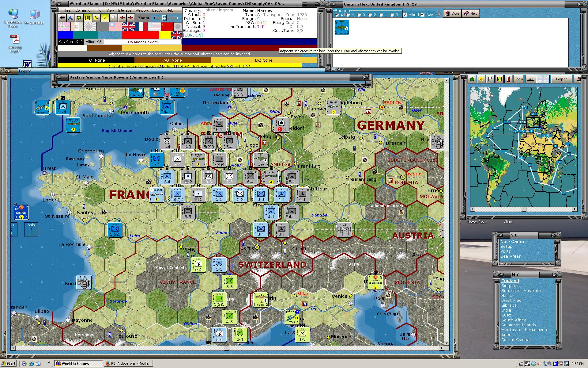The image size is (588, 368).
Task: Click the Zoom slider handle showing 4
Action: [164, 18]
